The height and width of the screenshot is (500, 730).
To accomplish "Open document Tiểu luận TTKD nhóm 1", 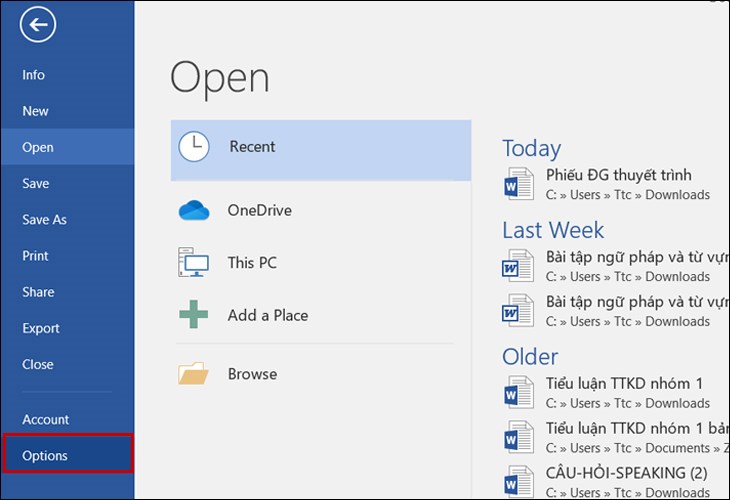I will (x=624, y=384).
